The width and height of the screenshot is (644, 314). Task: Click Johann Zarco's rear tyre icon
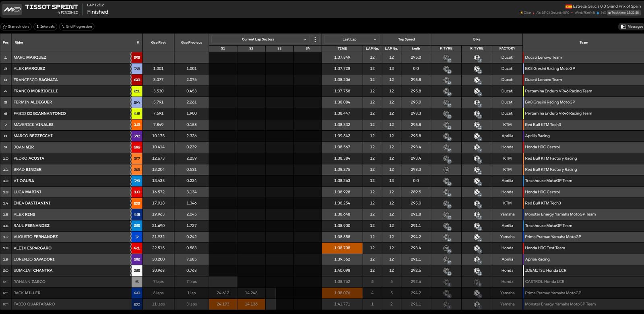[x=477, y=282]
